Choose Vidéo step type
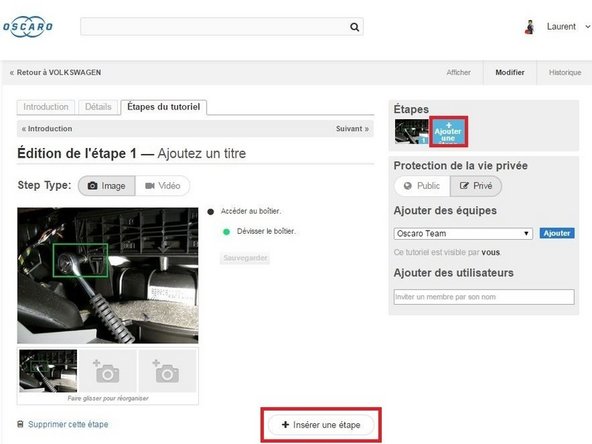592x444 pixels. pyautogui.click(x=162, y=186)
